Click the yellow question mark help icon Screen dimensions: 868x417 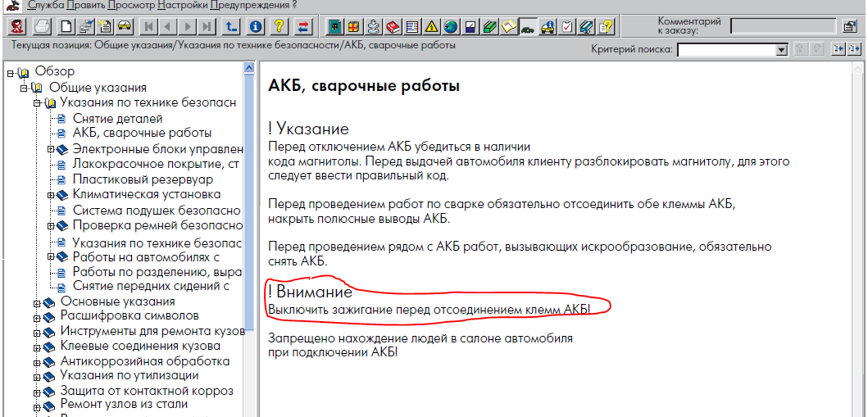click(279, 27)
